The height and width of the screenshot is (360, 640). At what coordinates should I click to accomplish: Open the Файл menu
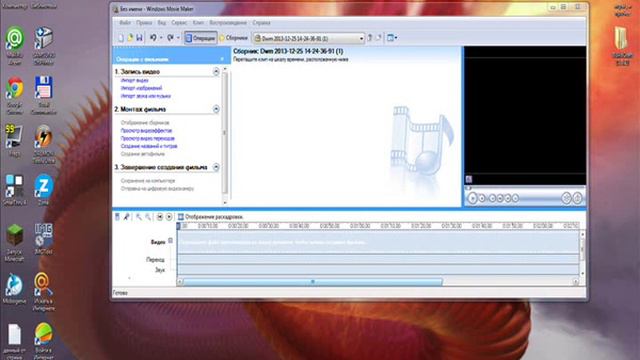[125, 23]
